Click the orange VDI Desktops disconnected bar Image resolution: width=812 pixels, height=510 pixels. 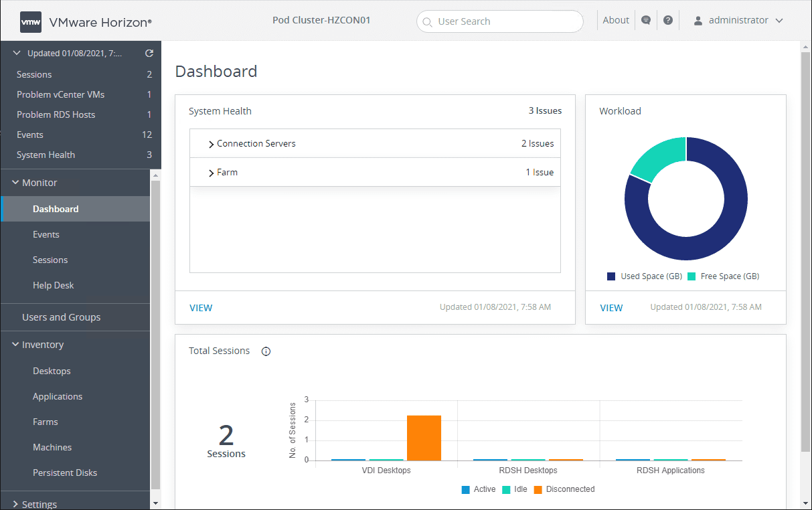424,438
